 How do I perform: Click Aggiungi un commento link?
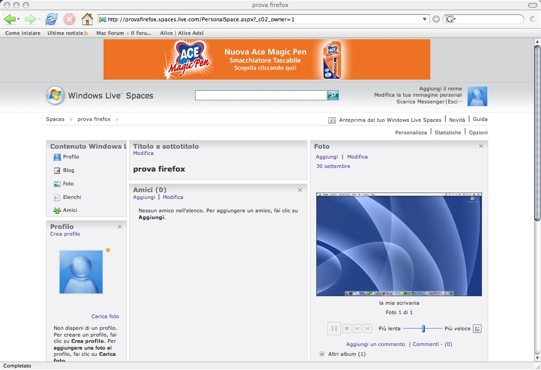(x=376, y=344)
